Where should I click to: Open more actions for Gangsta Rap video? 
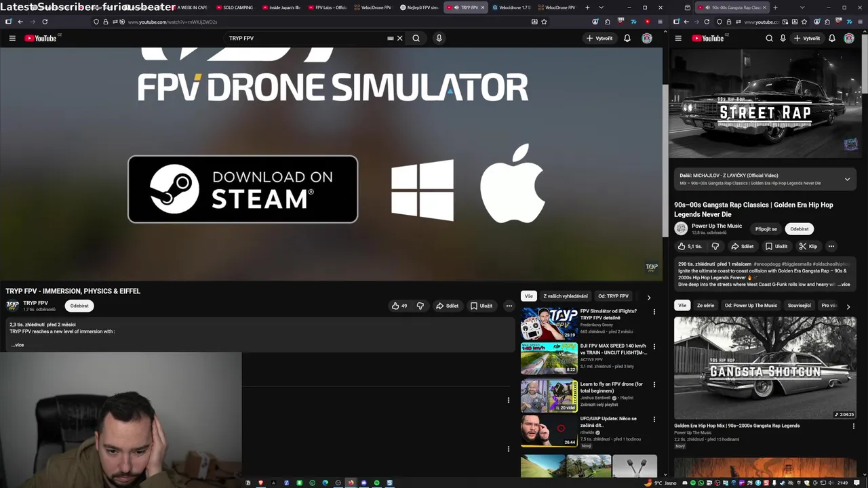(x=831, y=247)
